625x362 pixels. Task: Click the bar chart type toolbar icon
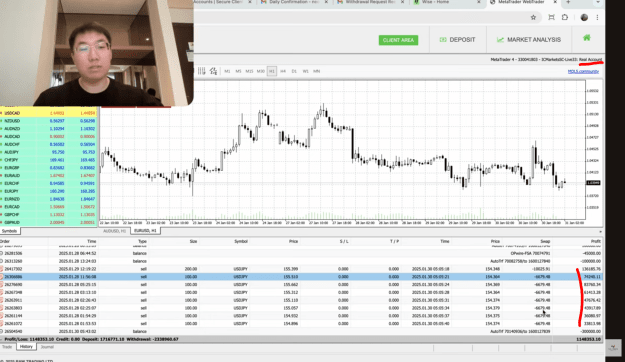(201, 71)
